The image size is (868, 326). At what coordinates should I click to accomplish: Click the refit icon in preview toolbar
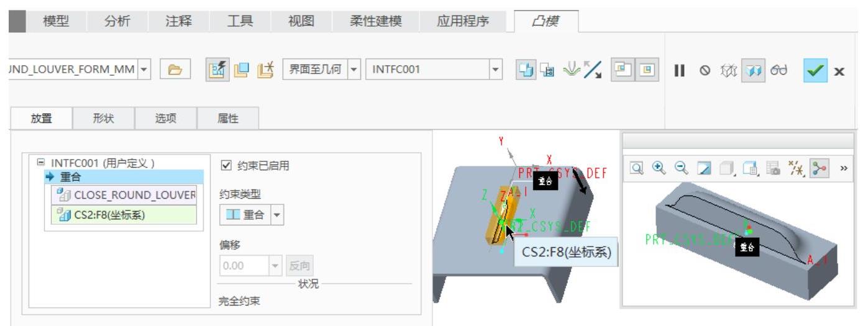click(637, 168)
